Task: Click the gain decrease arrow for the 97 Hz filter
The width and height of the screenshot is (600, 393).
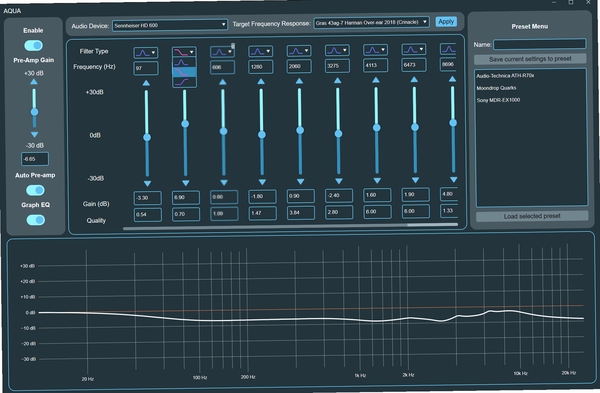Action: [x=147, y=183]
